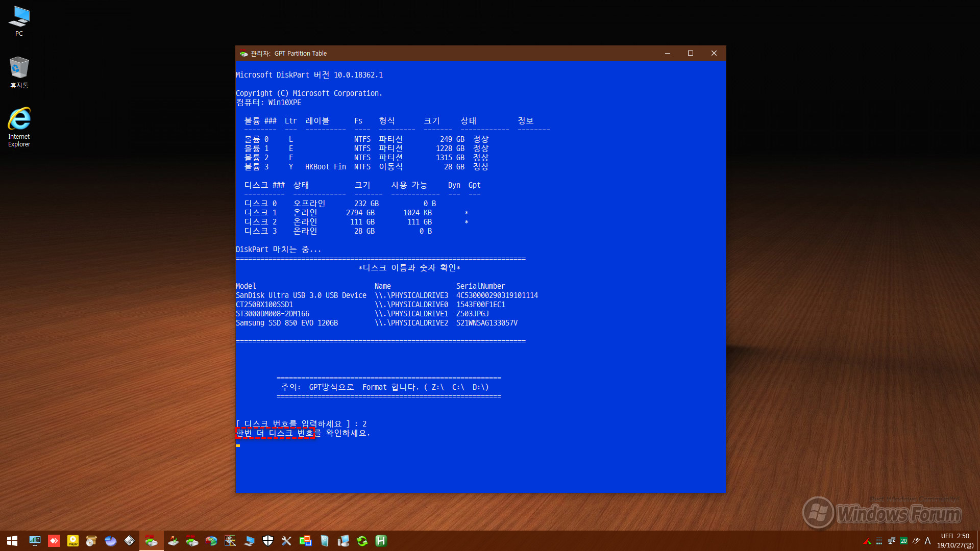
Task: Toggle the A input language indicator
Action: click(x=928, y=541)
